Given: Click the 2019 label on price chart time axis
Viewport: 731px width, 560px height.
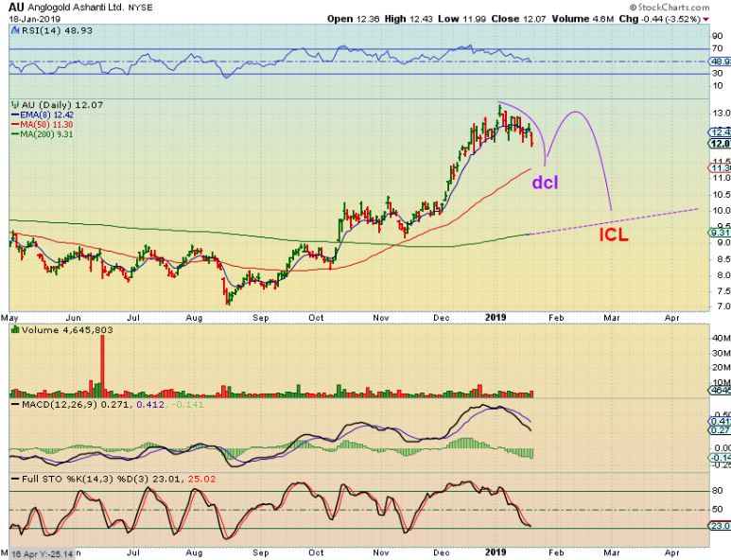Looking at the screenshot, I should click(x=496, y=318).
